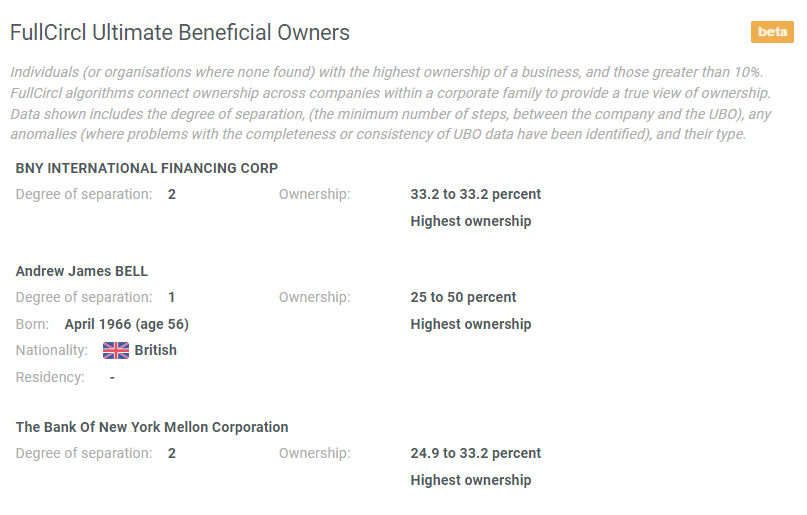Select Highest ownership under Andrew James BELL
Screen dimensions: 807x515
471,324
